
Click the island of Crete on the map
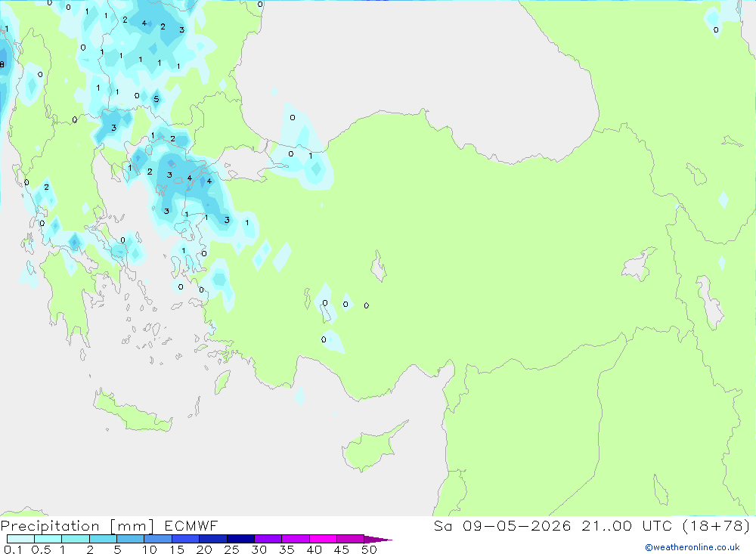131,411
